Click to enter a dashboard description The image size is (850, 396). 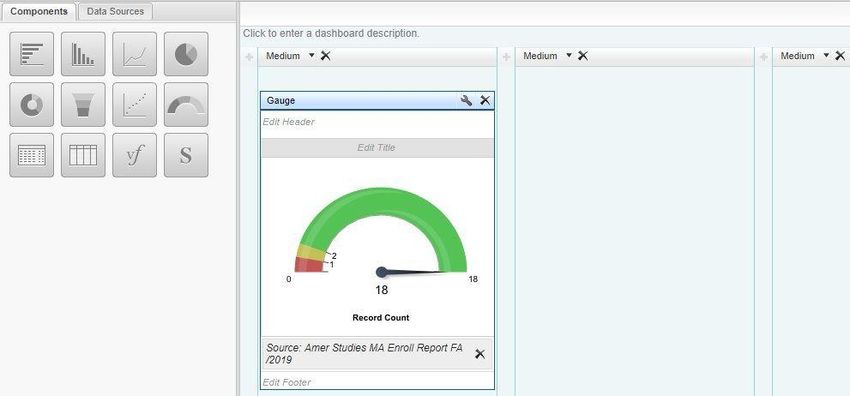(x=331, y=33)
